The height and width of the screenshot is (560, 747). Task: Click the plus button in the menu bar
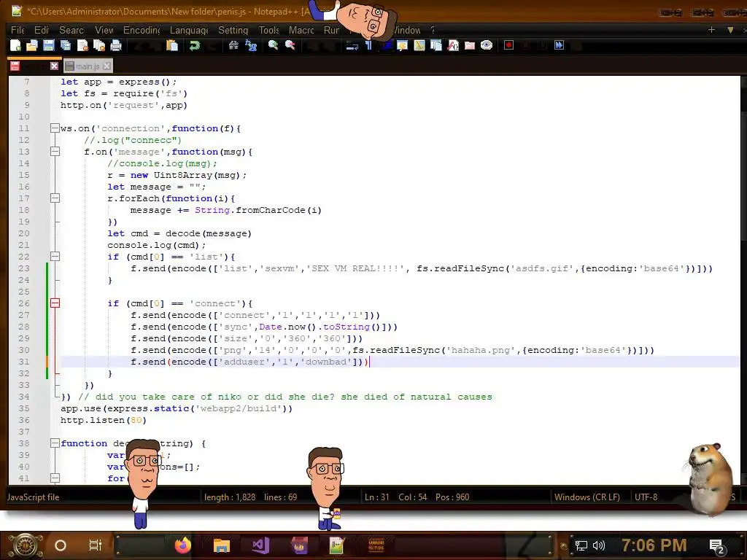[x=711, y=30]
